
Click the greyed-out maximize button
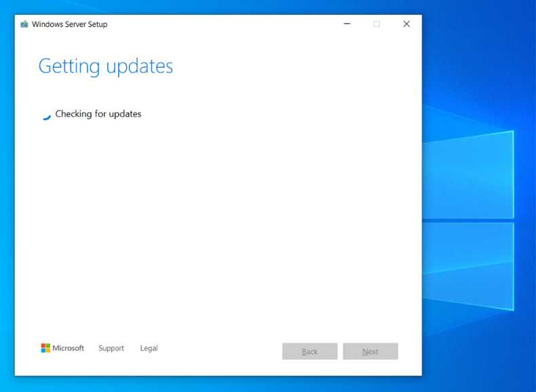coord(377,24)
